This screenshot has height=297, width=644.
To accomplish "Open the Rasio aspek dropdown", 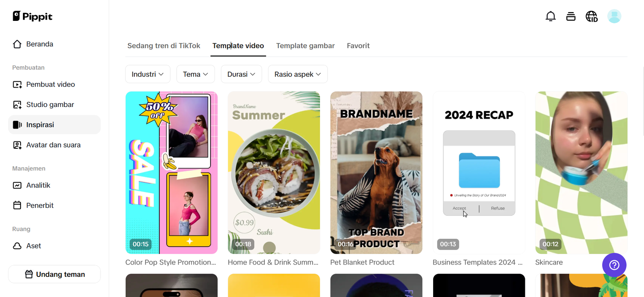I will (x=298, y=74).
